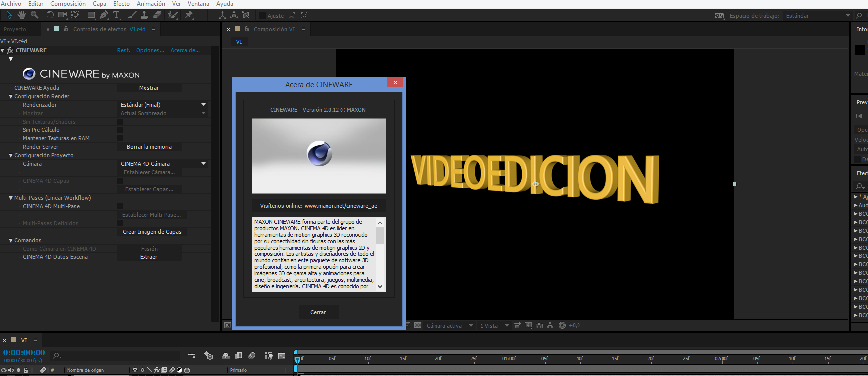The image size is (868, 376).
Task: Click Crear Imagen de Capas button
Action: tap(152, 232)
